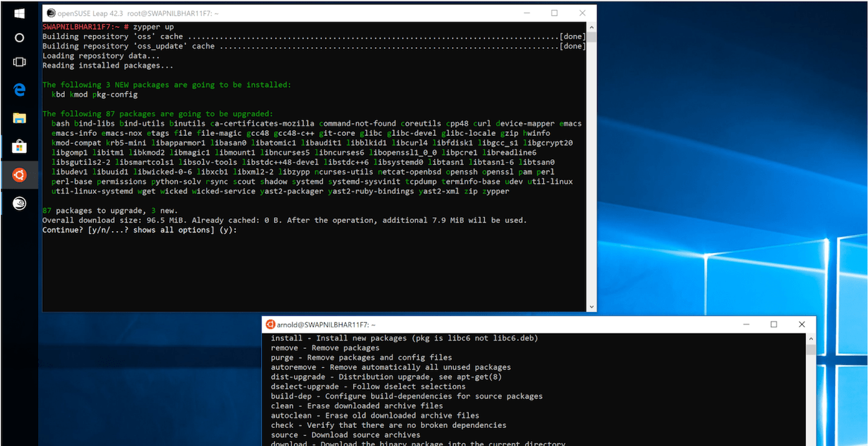Select the Cortana search circle icon
The width and height of the screenshot is (868, 446).
(x=19, y=37)
